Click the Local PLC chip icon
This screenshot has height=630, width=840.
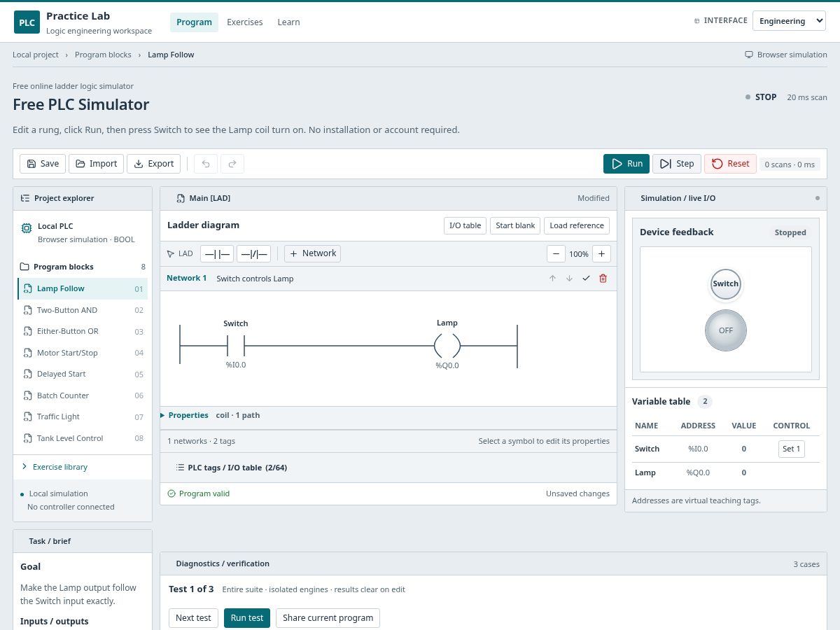[x=27, y=228]
